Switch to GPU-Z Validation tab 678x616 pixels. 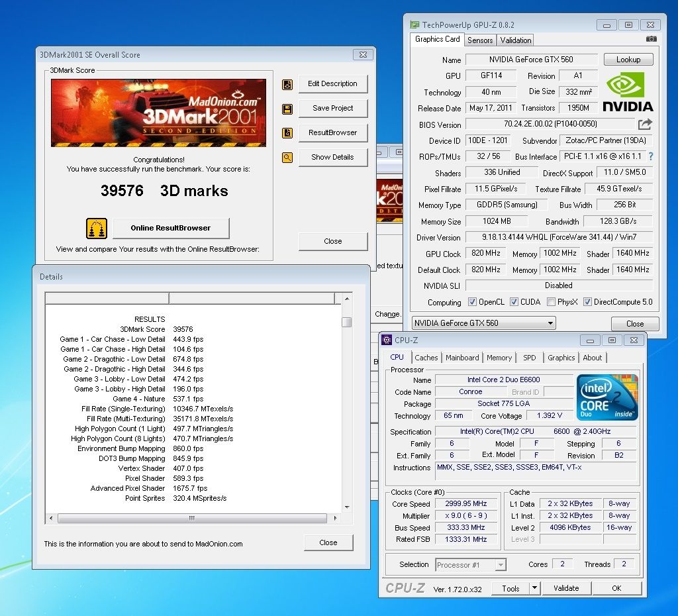515,40
